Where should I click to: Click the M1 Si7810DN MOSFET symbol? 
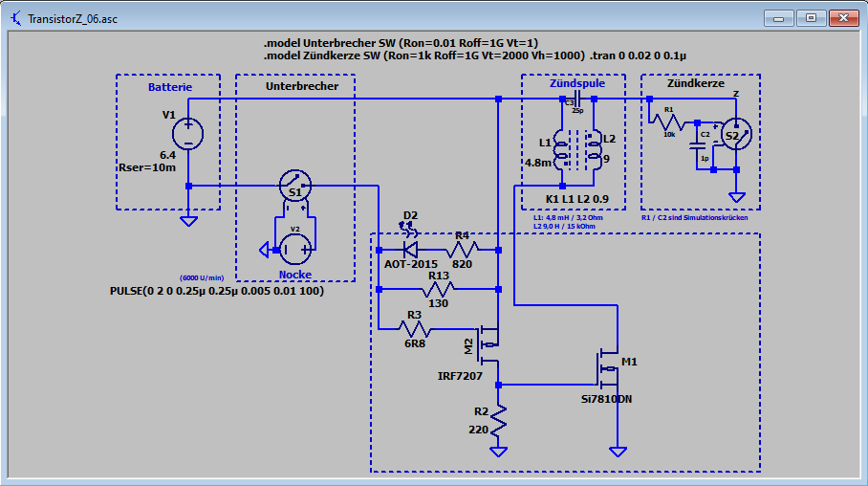click(x=608, y=365)
